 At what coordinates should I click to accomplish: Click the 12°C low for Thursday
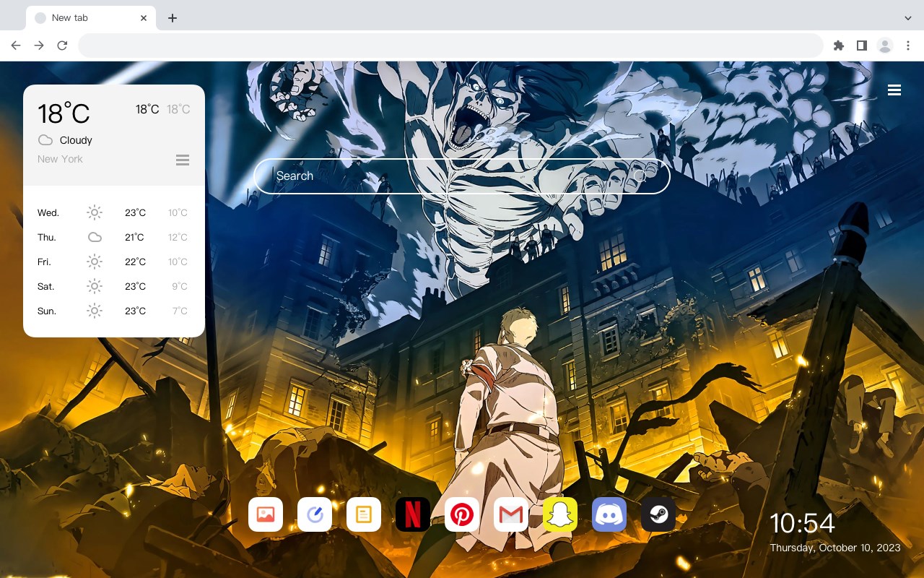point(178,237)
